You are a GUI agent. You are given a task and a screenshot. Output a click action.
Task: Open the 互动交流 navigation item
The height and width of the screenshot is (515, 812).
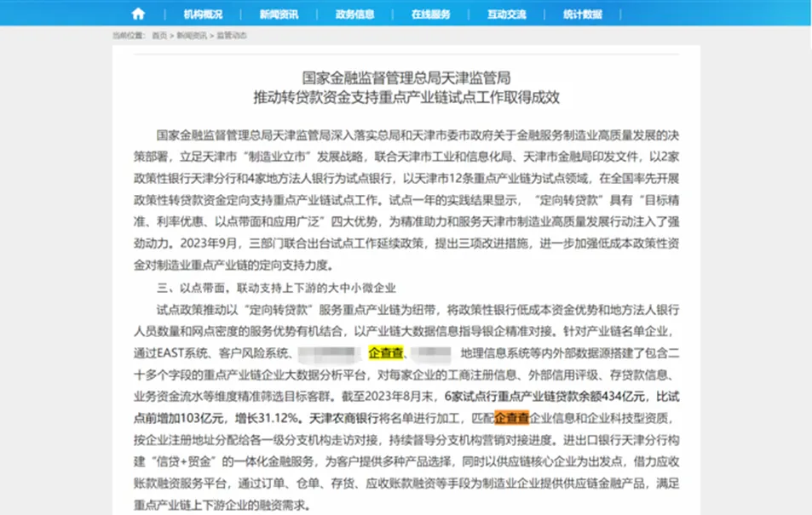point(506,14)
